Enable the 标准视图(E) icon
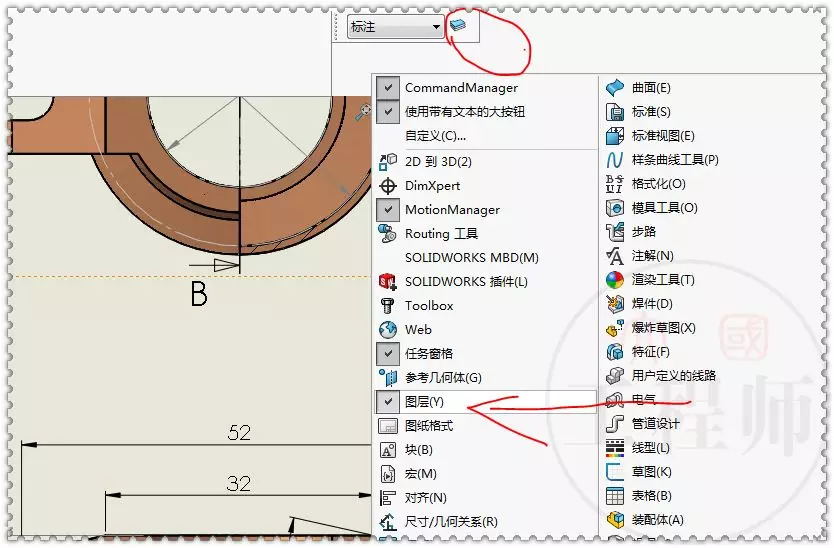Viewport: 834px width, 548px height. pos(615,136)
